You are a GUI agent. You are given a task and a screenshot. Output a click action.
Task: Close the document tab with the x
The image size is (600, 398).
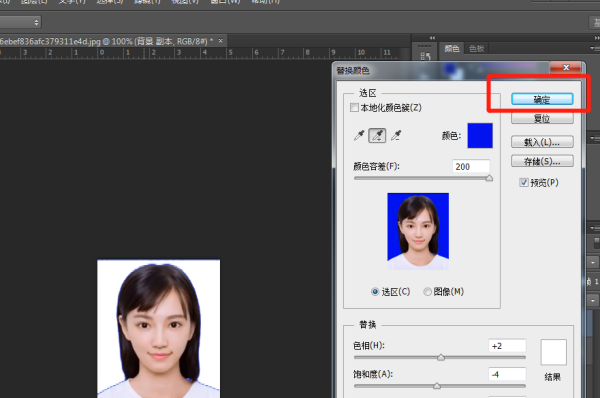pos(220,41)
